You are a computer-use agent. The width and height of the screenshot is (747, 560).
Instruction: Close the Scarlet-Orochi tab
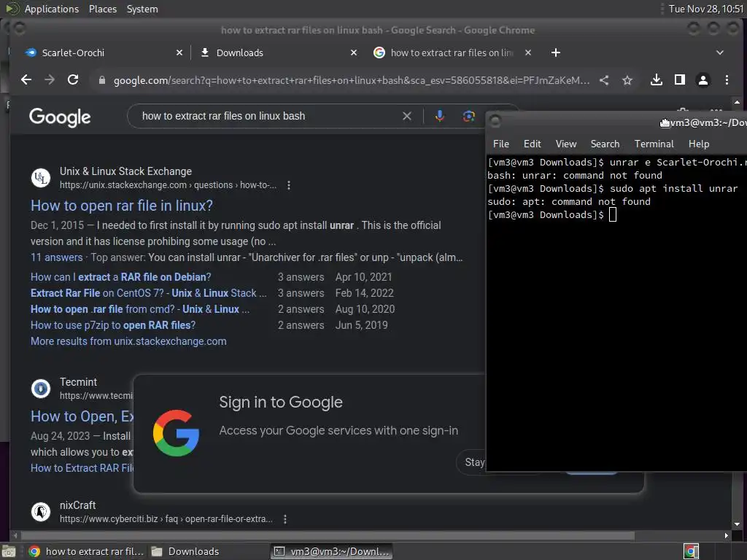(179, 52)
